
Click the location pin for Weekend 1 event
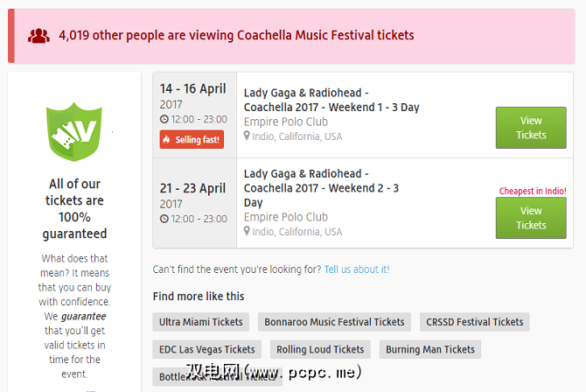point(248,136)
